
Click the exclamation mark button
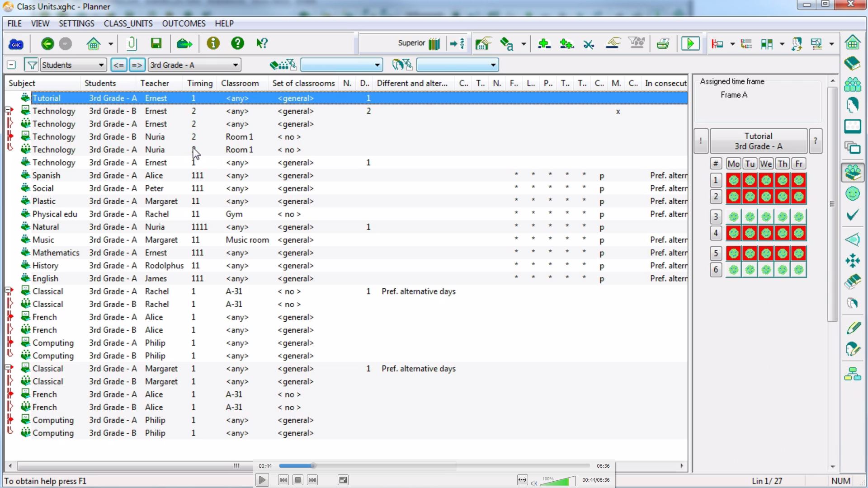pyautogui.click(x=701, y=141)
